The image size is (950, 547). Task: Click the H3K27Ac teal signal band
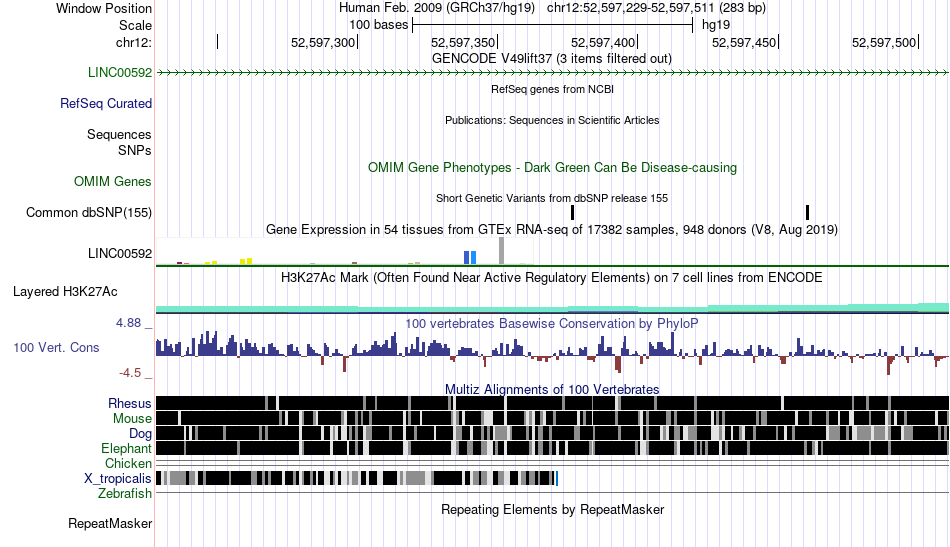552,309
